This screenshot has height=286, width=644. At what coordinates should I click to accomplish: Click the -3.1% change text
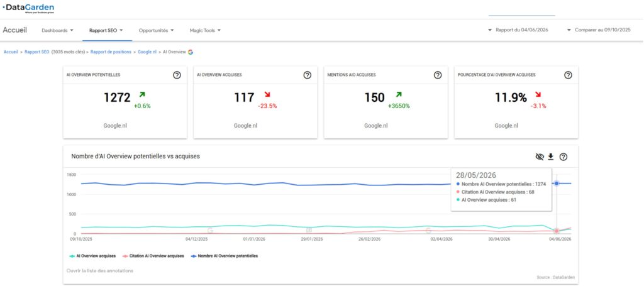538,106
